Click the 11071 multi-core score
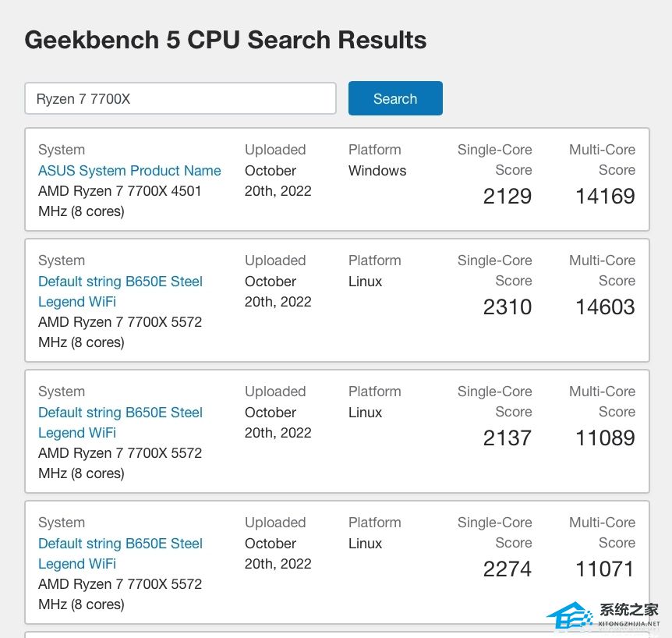Screen dimensions: 672x638 point(605,569)
